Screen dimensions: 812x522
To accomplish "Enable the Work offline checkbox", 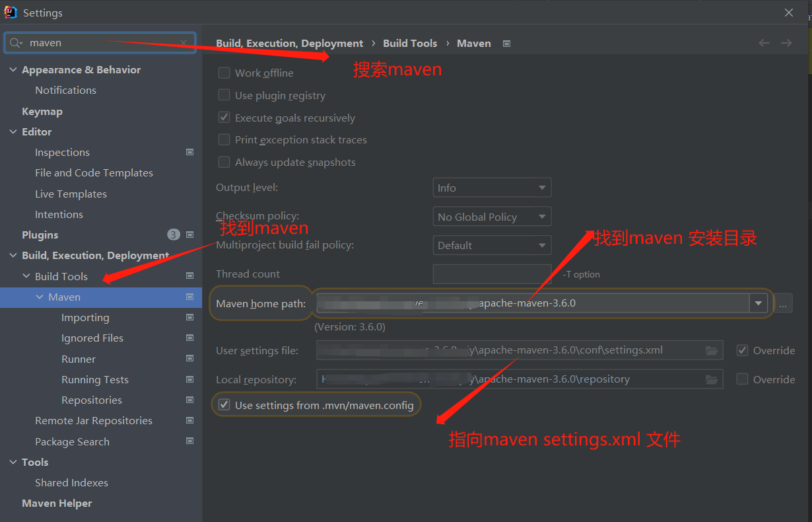I will click(224, 73).
